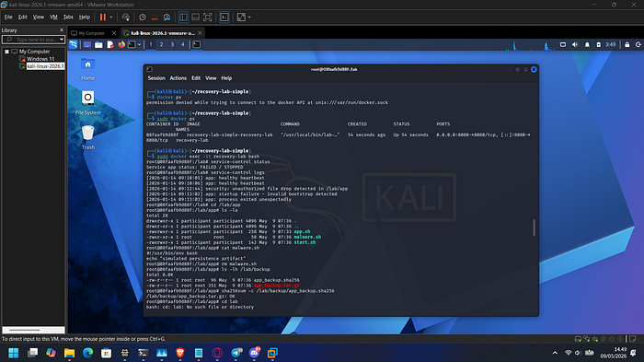
Task: Open the terminal Help menu
Action: [x=226, y=78]
